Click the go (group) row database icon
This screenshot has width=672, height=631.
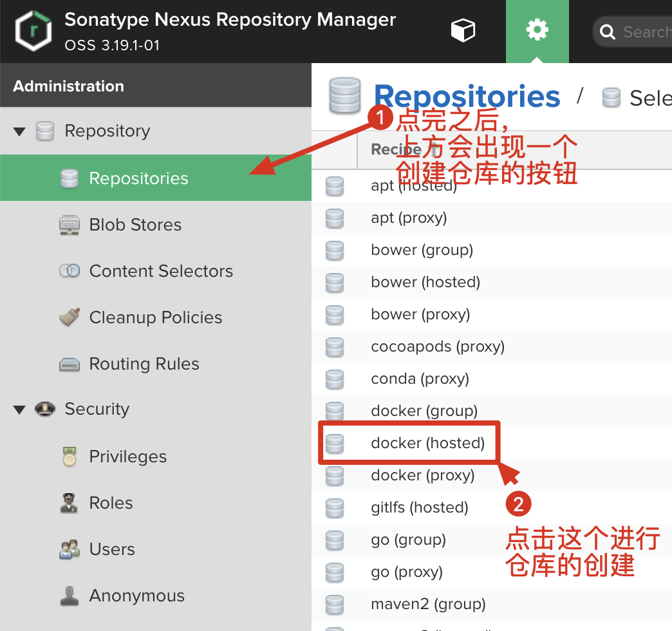click(x=335, y=540)
